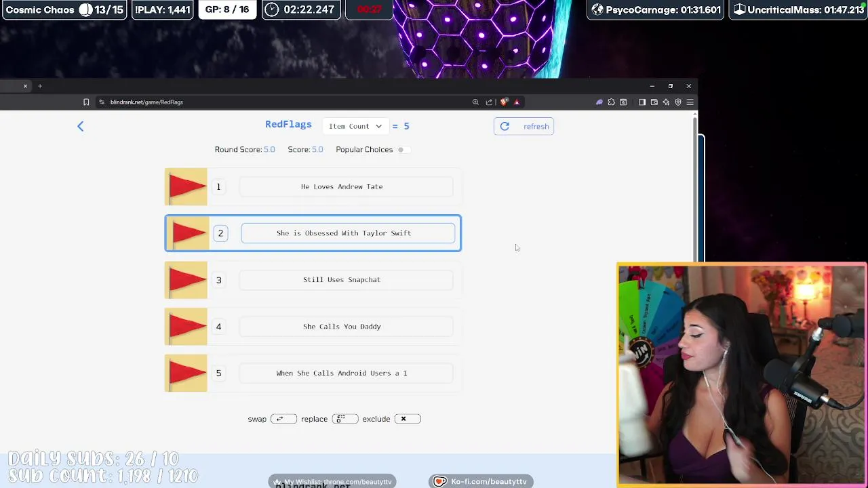
Task: Close the current browser tab
Action: tap(25, 86)
